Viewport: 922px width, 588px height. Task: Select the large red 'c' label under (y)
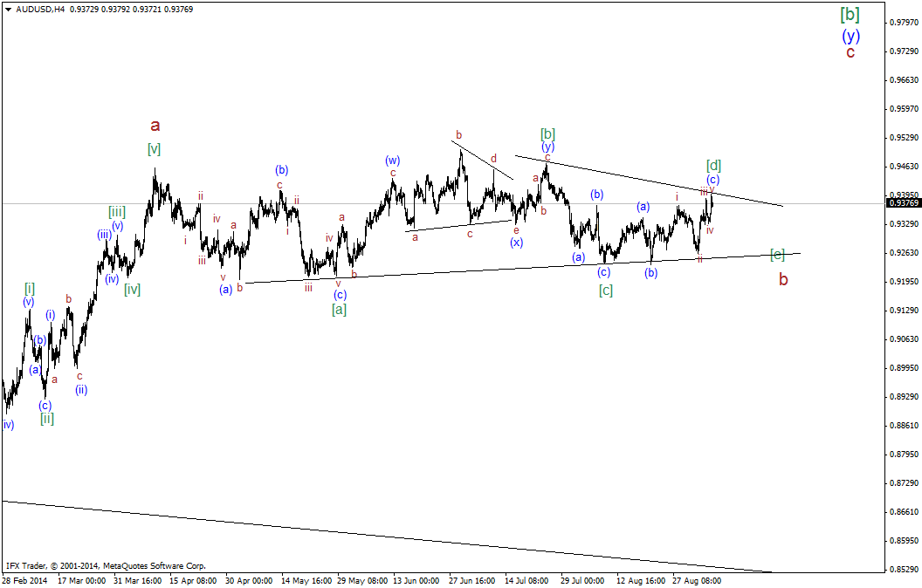[850, 52]
